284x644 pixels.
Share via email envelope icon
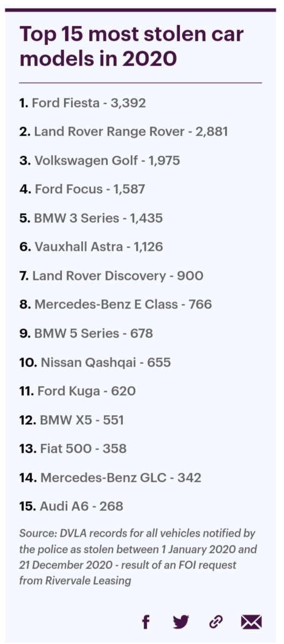[251, 622]
